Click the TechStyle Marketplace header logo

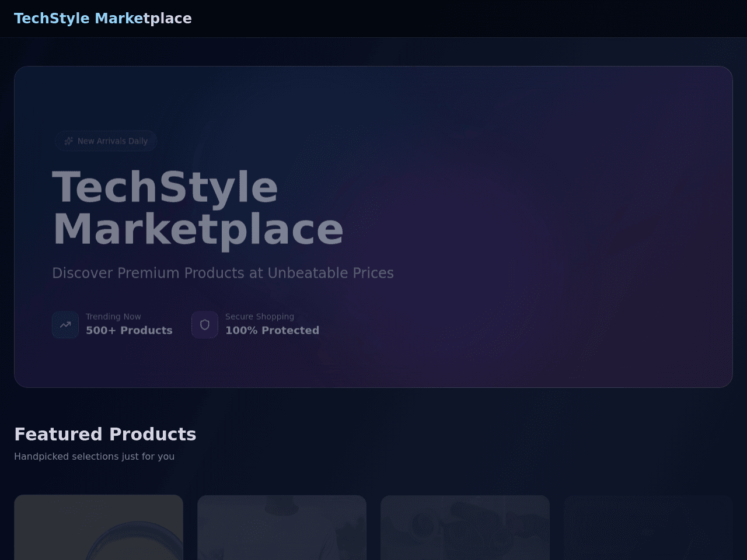point(103,19)
